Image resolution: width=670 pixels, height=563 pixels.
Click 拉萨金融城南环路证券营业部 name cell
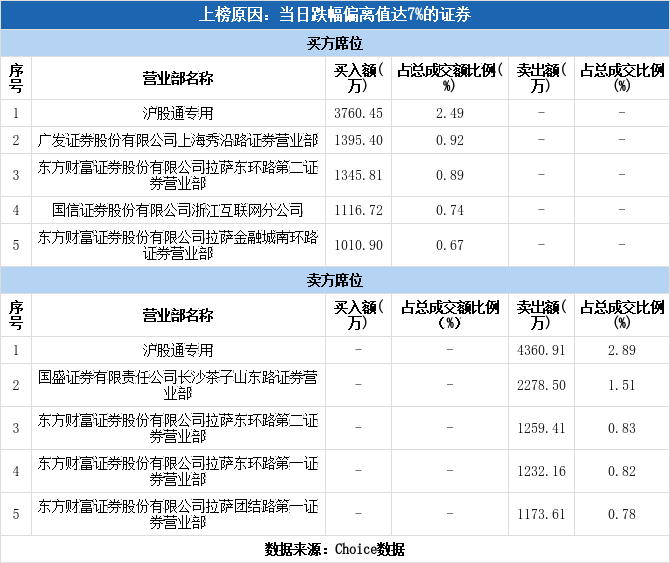[x=178, y=245]
